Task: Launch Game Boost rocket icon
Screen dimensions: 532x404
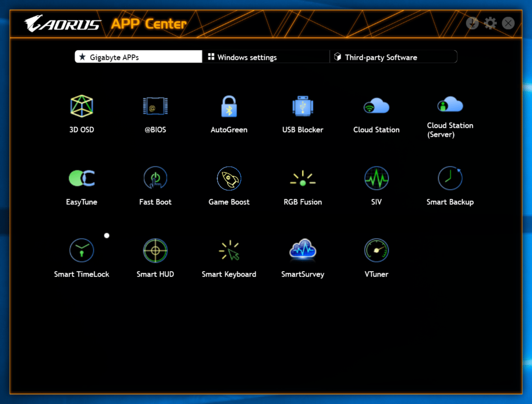Action: click(x=229, y=178)
